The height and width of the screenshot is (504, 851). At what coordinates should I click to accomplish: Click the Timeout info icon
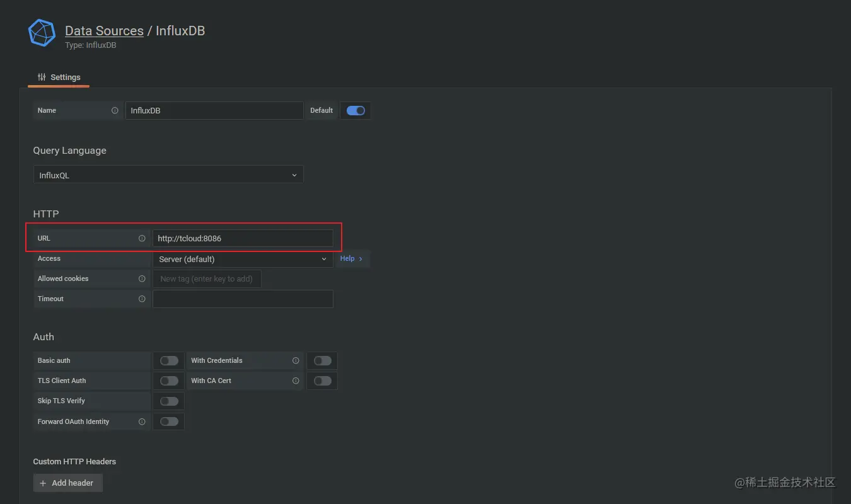(x=142, y=299)
